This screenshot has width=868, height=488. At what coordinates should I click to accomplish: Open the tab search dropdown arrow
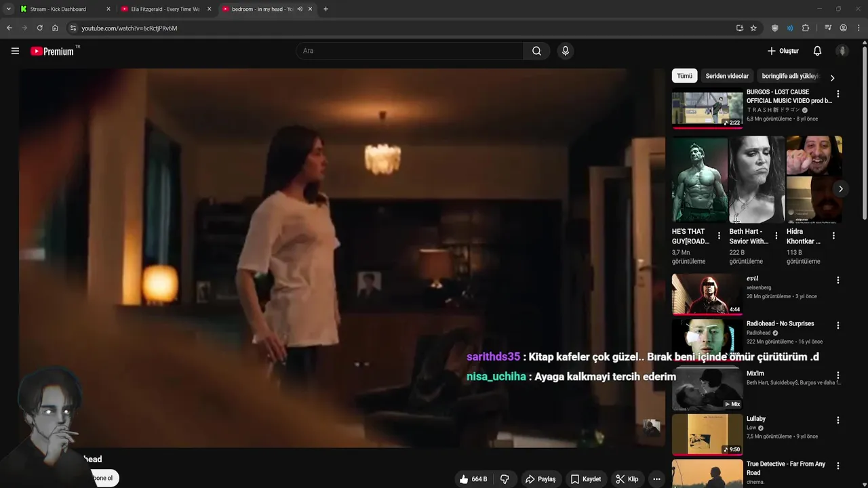pos(9,9)
